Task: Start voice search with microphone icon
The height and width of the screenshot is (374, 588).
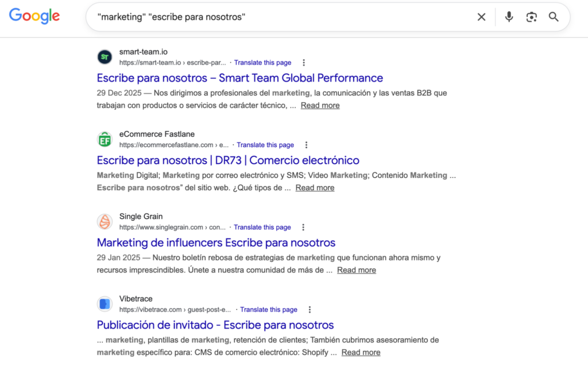Action: click(x=509, y=17)
